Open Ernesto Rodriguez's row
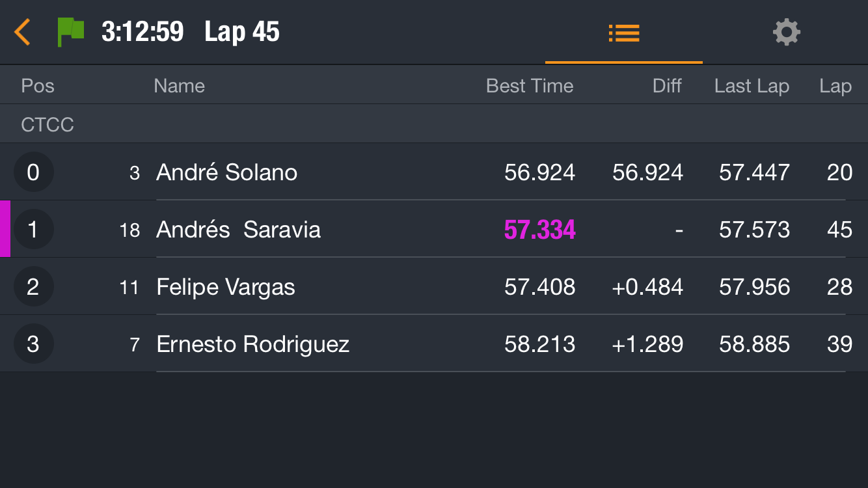The image size is (868, 488). click(434, 344)
